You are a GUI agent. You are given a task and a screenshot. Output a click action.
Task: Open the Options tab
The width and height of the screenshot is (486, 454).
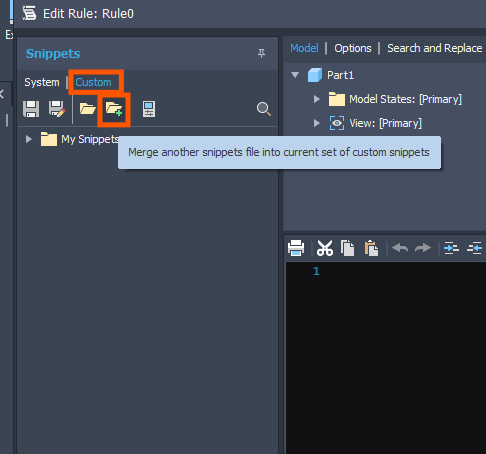click(353, 48)
